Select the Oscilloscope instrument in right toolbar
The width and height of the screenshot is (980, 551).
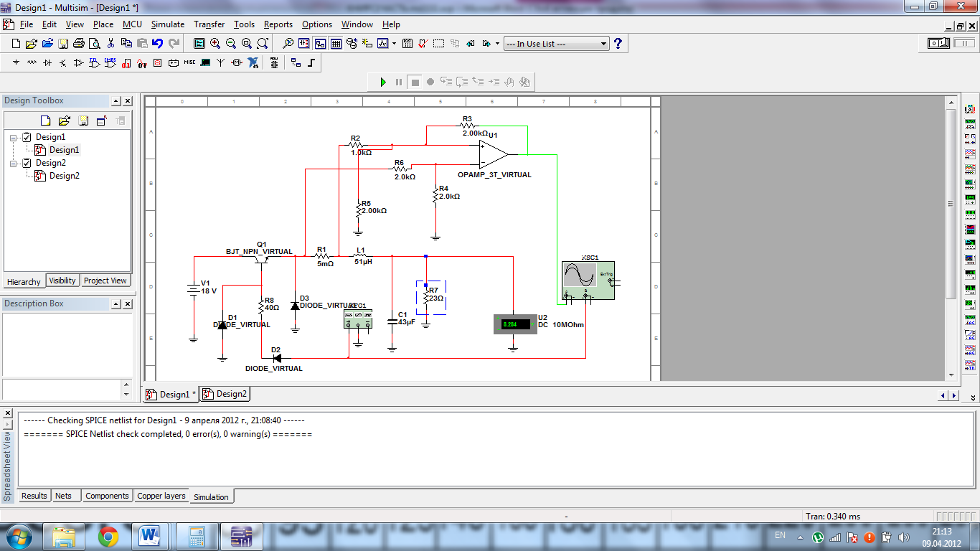[x=970, y=154]
